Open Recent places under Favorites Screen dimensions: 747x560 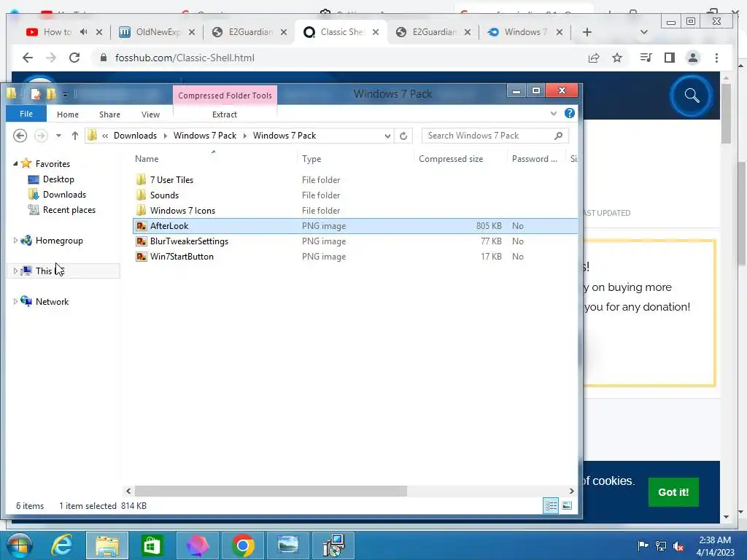[x=69, y=209]
